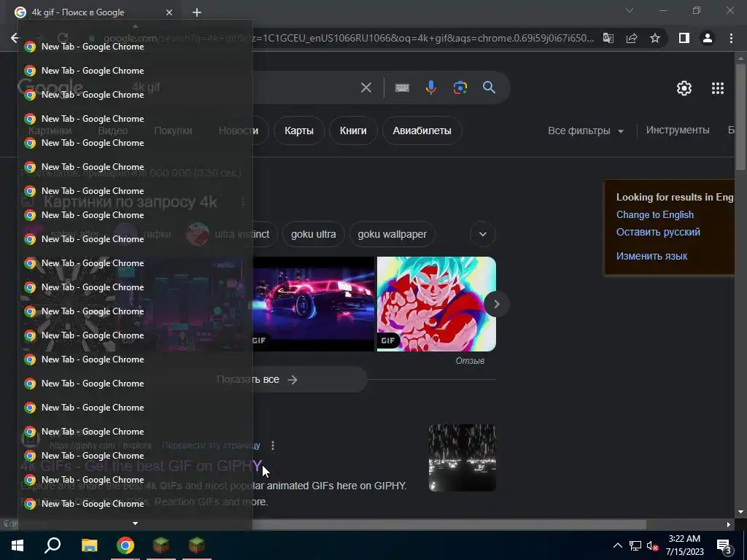The width and height of the screenshot is (747, 560).
Task: Open Google quick settings gear
Action: (684, 88)
